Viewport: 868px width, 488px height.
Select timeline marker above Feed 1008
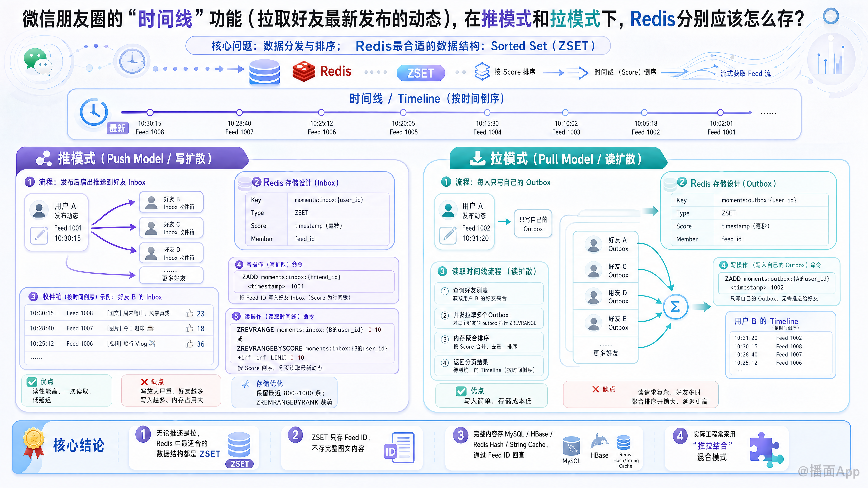150,112
